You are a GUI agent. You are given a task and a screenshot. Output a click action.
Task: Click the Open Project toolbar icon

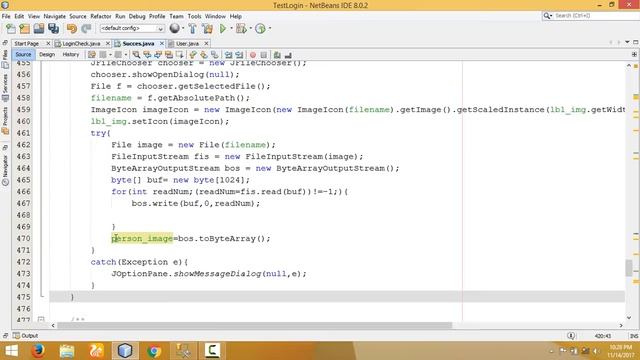(39, 29)
